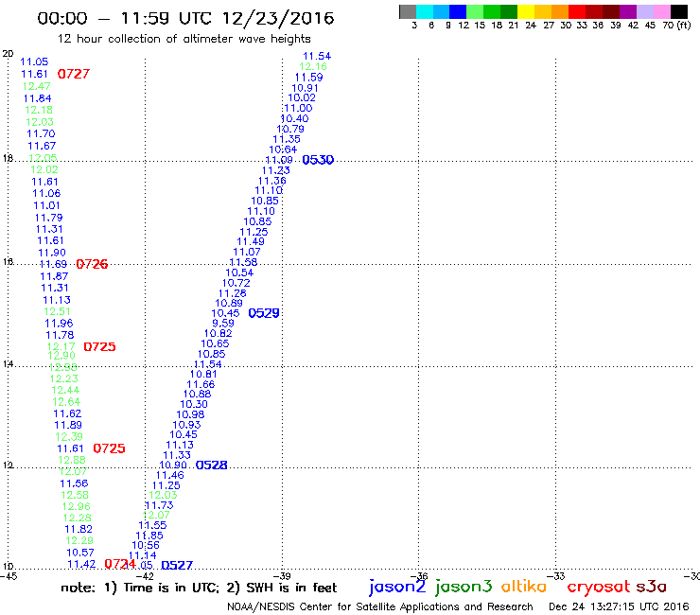
Task: Click the cyan legend swatch above 6
Action: (425, 11)
